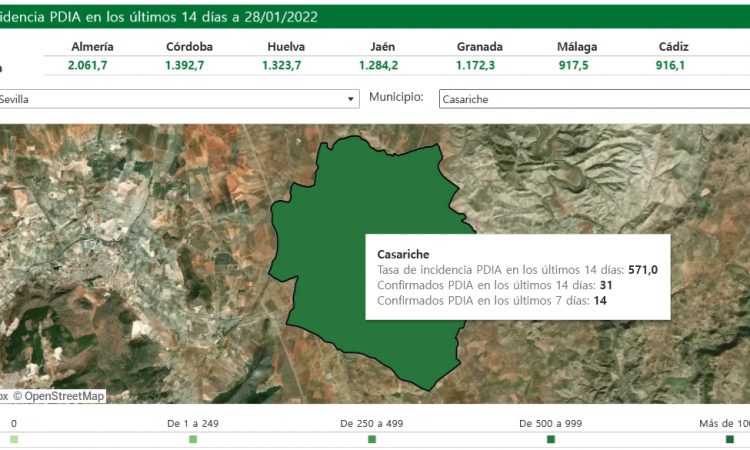The height and width of the screenshot is (450, 750).
Task: Click Málaga's incidence value 917,5
Action: click(579, 65)
